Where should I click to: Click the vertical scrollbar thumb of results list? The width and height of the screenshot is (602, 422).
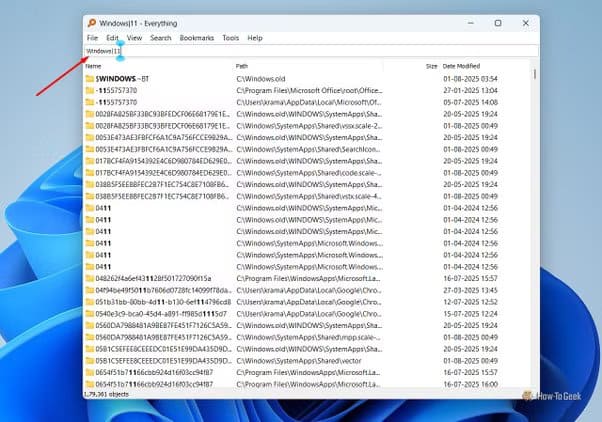535,74
